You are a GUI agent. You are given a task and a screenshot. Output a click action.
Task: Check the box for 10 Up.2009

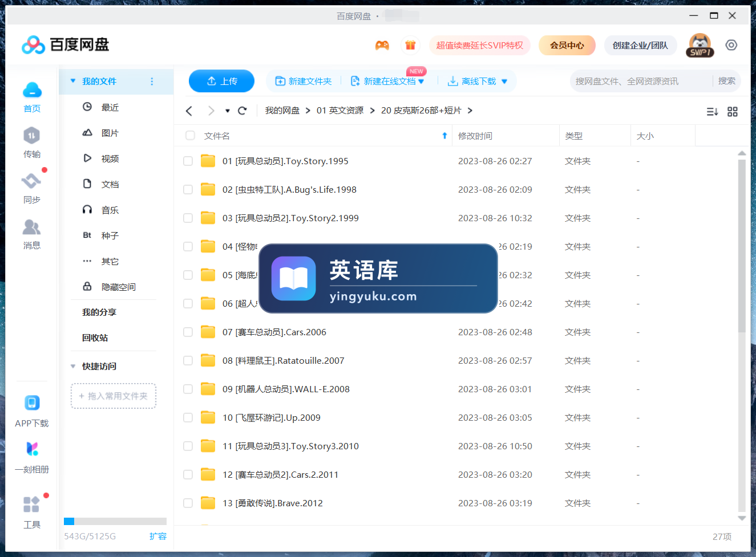coord(188,418)
